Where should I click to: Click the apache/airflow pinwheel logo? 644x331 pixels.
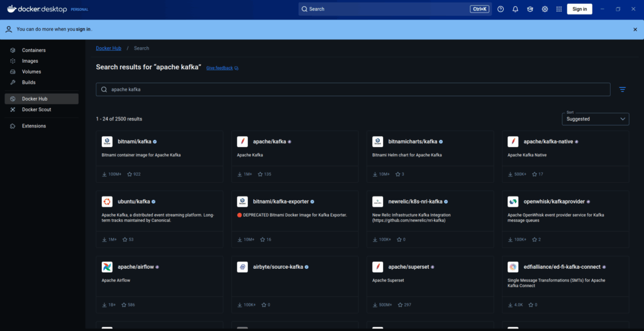point(107,267)
